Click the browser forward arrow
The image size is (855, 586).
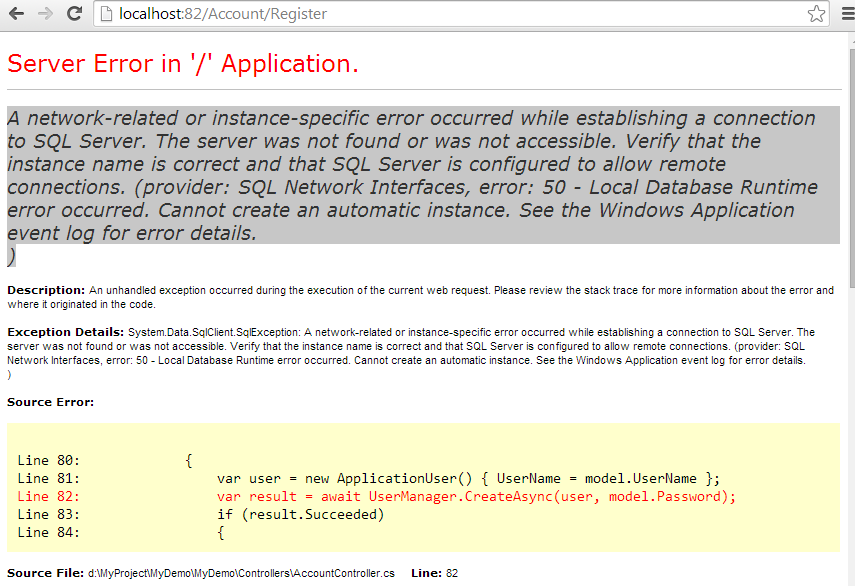pyautogui.click(x=45, y=14)
